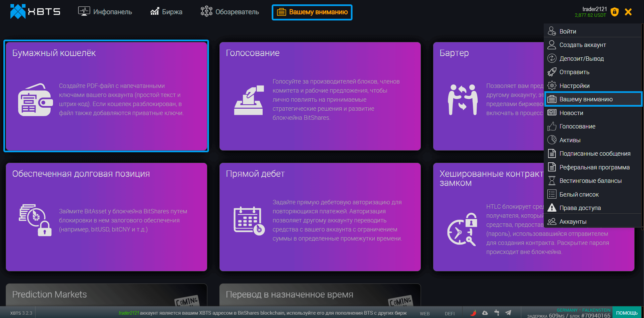Close the menu with the red X
Viewport: 644px width, 318px height.
tap(628, 12)
